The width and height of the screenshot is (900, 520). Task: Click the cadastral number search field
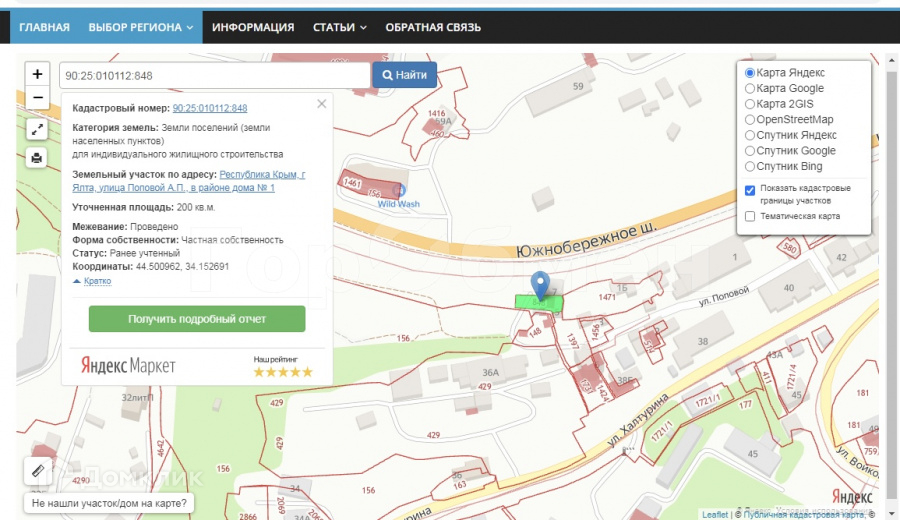(215, 76)
